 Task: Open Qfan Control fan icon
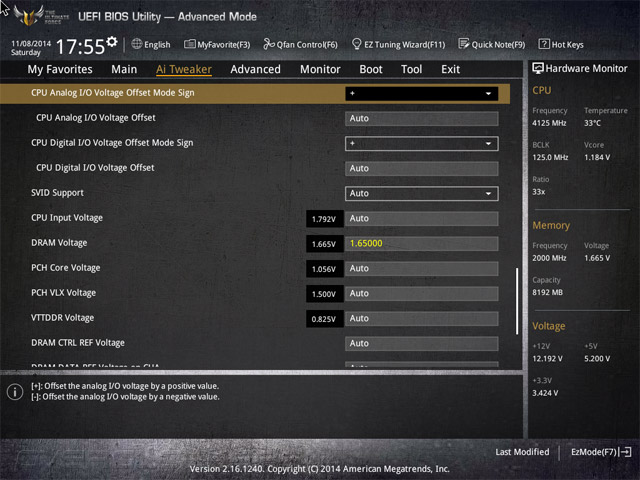(269, 44)
